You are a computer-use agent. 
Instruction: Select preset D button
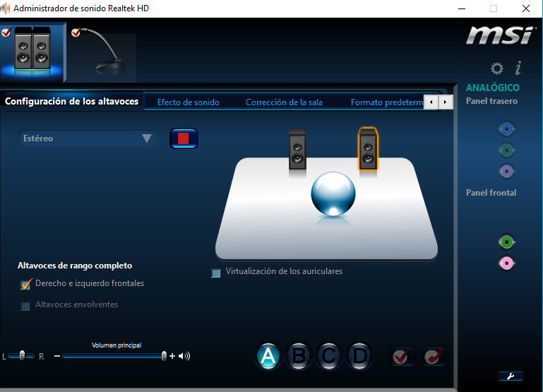pos(359,356)
